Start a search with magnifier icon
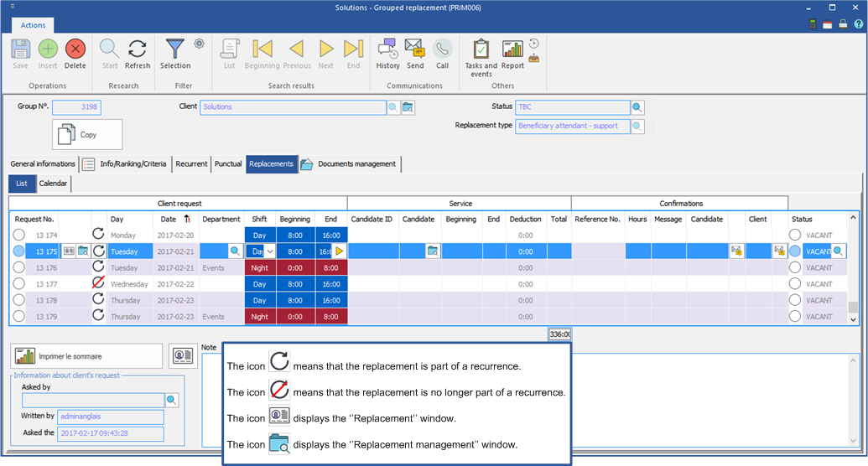 [109, 49]
